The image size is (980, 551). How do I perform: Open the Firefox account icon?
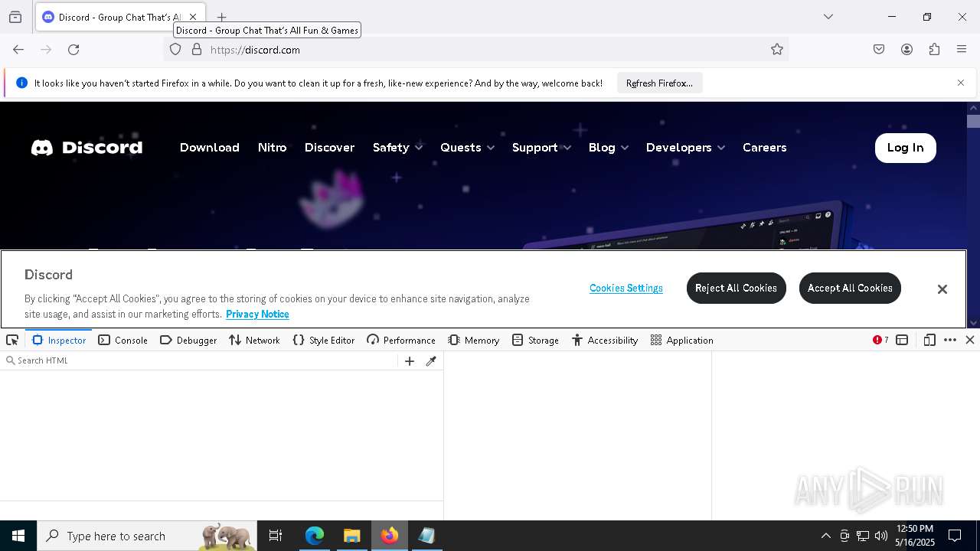pyautogui.click(x=906, y=50)
